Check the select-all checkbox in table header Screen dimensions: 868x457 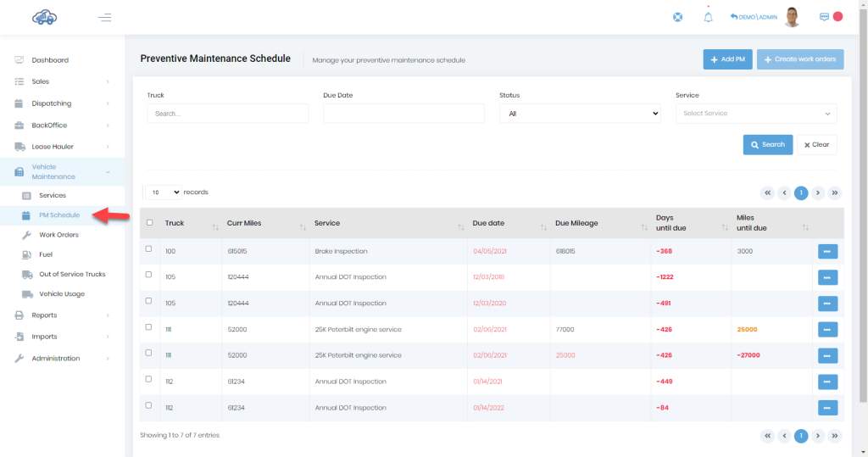(x=149, y=223)
